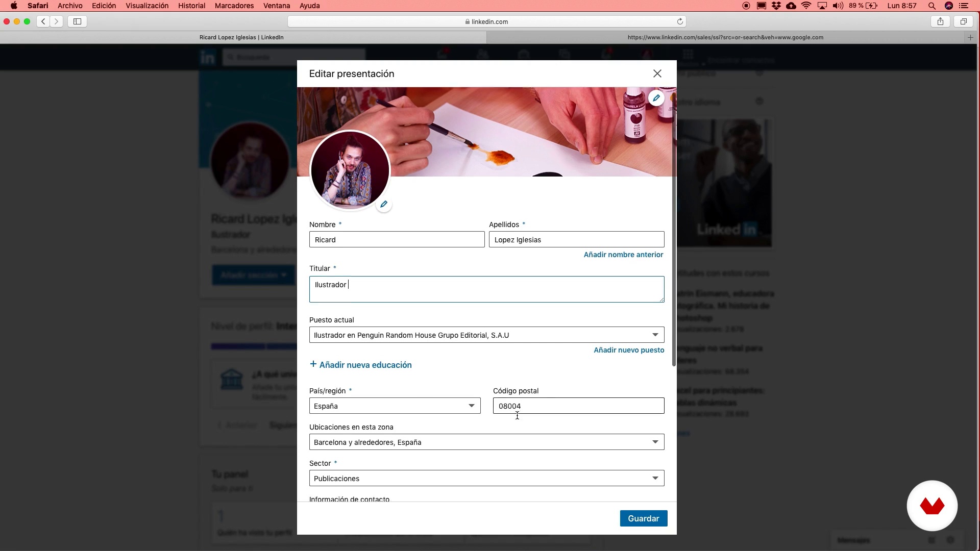Open the AirPlay display menu bar icon

[x=822, y=6]
